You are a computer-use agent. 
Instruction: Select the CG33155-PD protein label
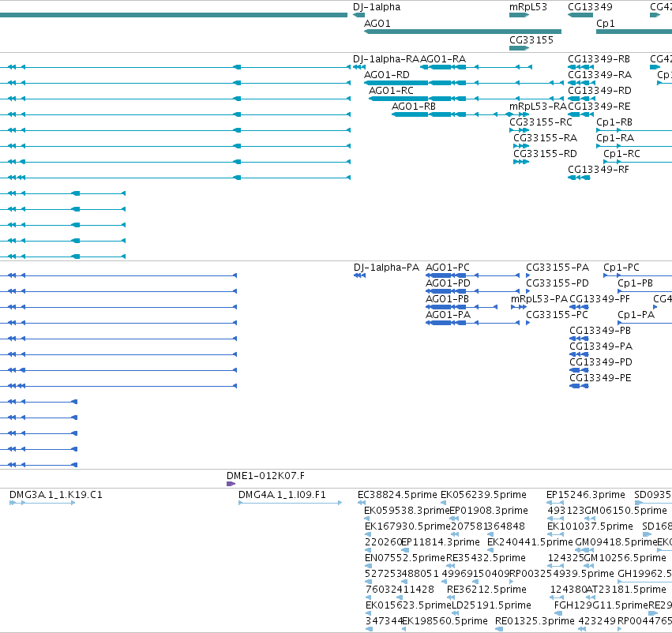(557, 283)
